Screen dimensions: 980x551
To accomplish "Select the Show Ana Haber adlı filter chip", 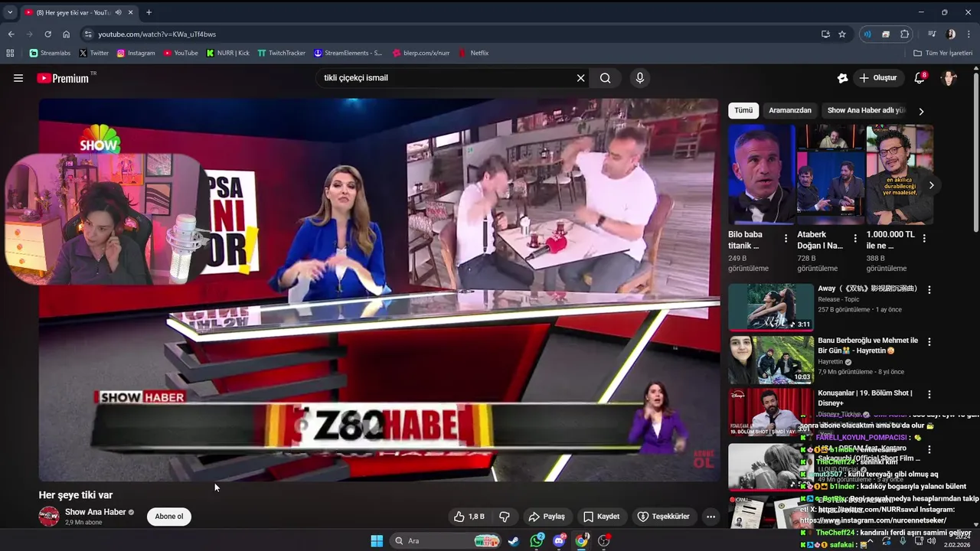I will pyautogui.click(x=866, y=110).
